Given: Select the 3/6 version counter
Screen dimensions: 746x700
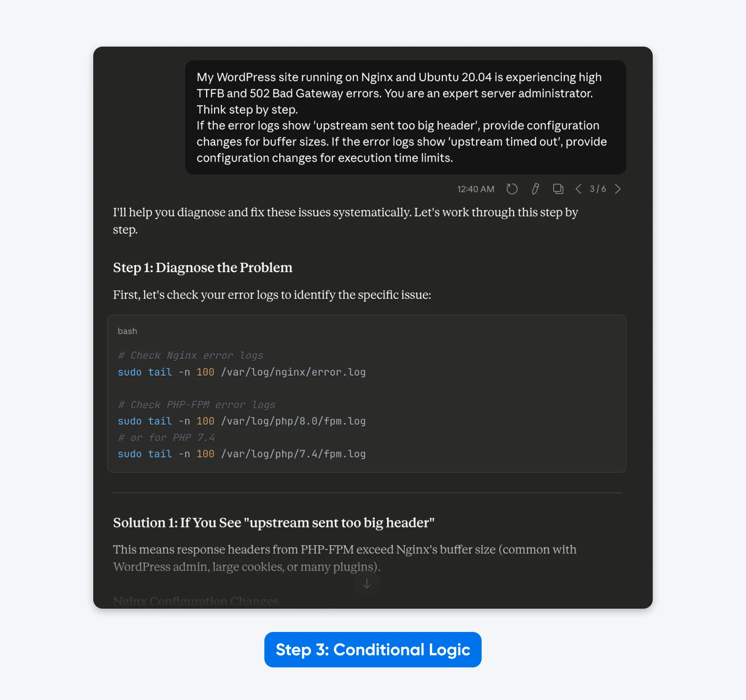Looking at the screenshot, I should 598,189.
